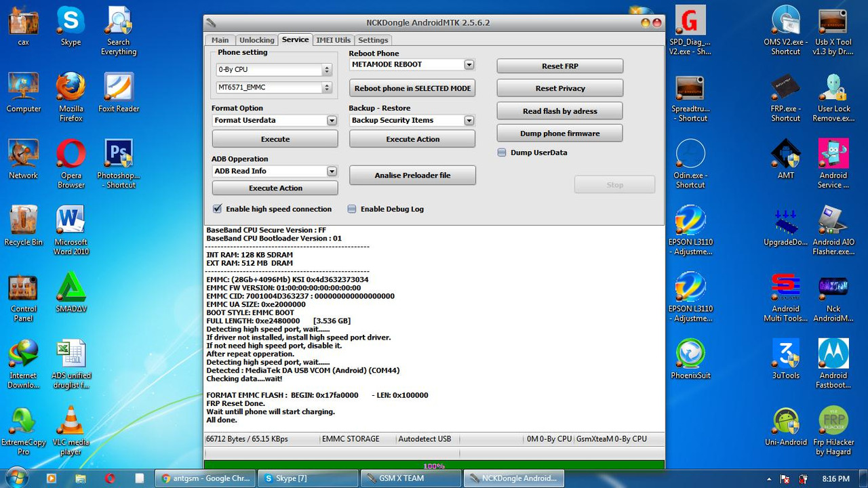This screenshot has width=868, height=488.
Task: Open Windows Start button
Action: pos(16,478)
